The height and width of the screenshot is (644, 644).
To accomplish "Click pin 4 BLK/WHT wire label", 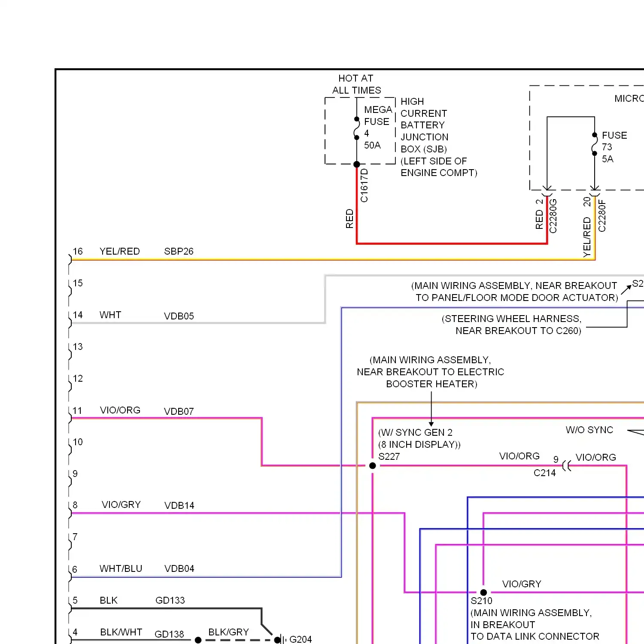I will (121, 632).
